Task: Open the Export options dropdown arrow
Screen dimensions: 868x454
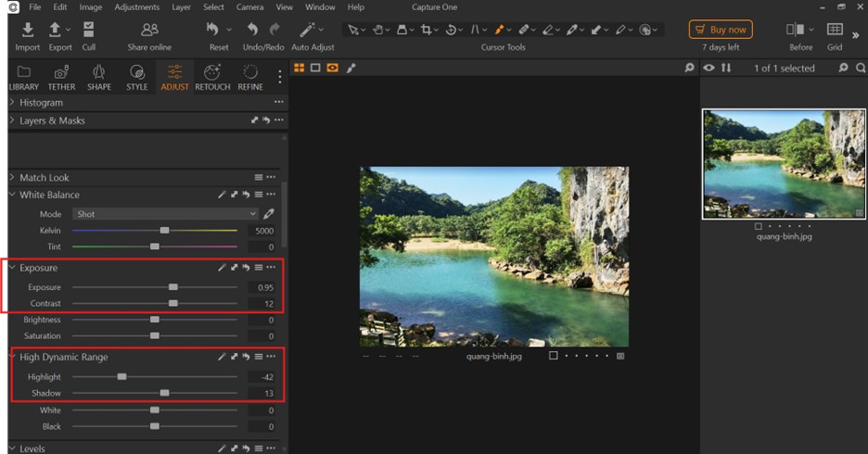Action: tap(68, 30)
